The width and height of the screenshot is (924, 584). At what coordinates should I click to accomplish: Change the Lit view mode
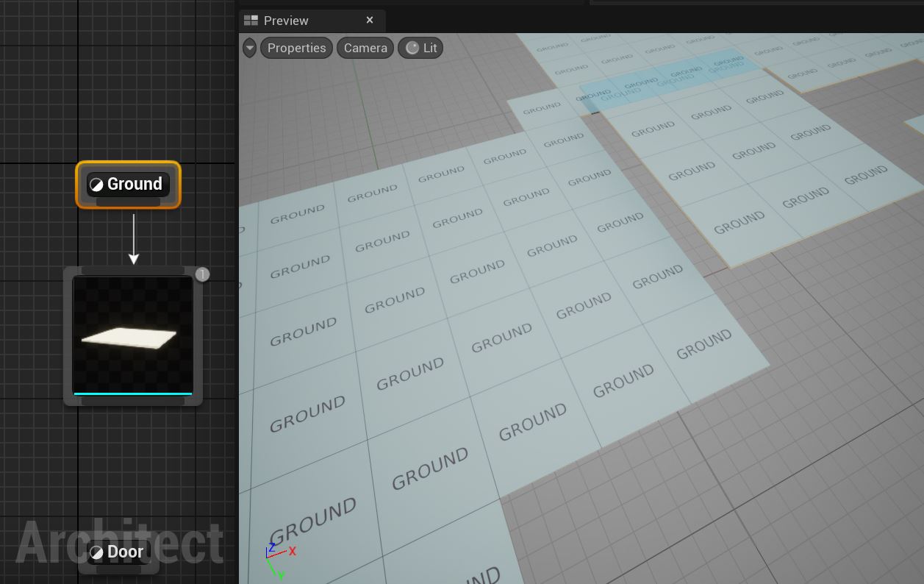coord(420,48)
